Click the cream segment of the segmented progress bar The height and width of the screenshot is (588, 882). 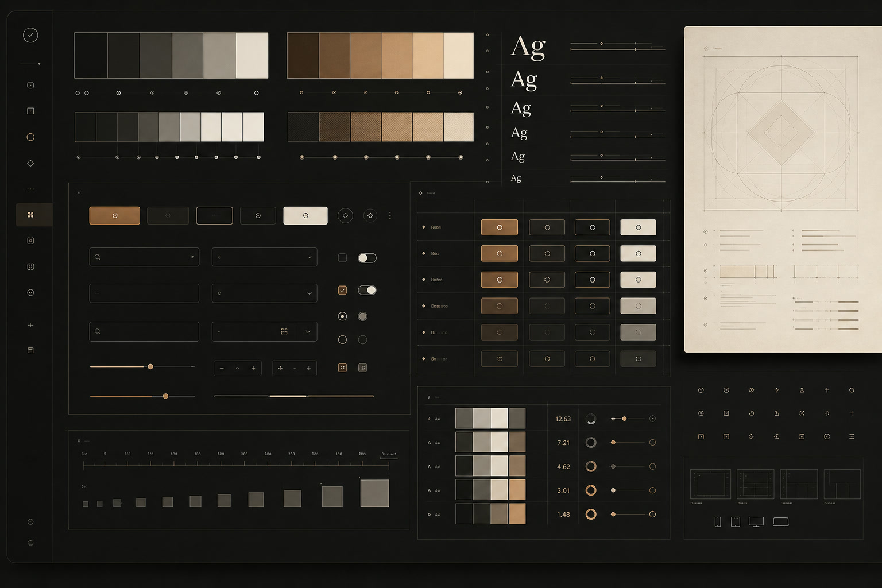(288, 396)
